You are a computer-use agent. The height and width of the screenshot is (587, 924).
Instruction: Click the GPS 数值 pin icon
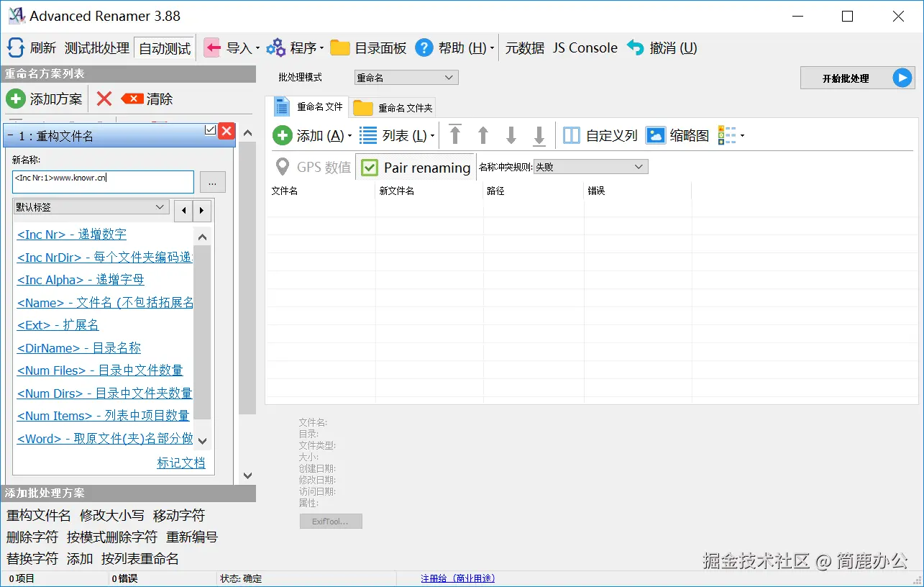(x=283, y=167)
